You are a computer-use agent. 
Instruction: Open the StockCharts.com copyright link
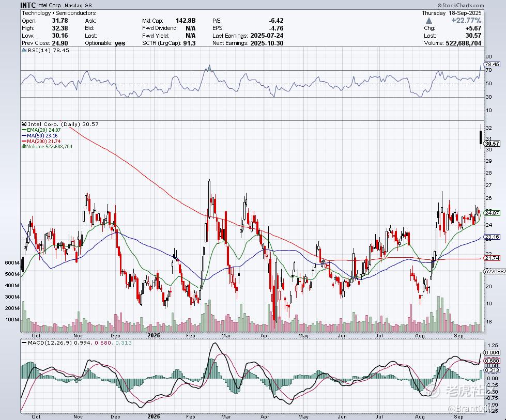(461, 5)
